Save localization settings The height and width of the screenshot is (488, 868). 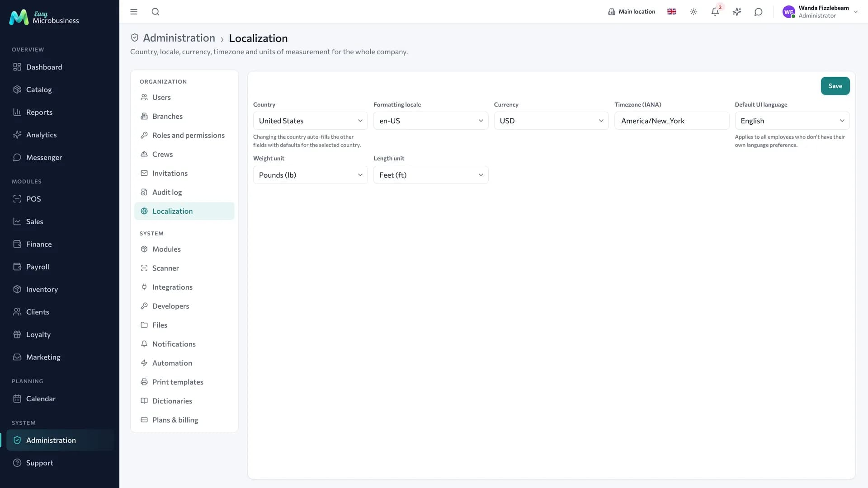coord(835,86)
